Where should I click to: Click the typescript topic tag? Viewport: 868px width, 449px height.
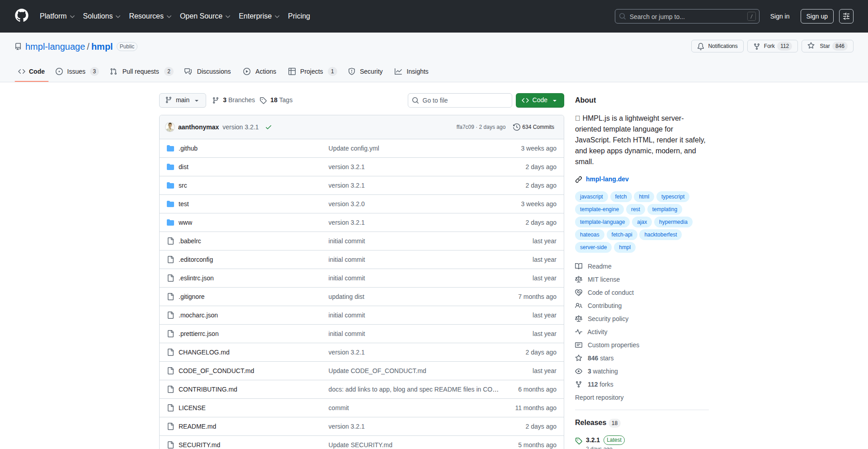672,197
